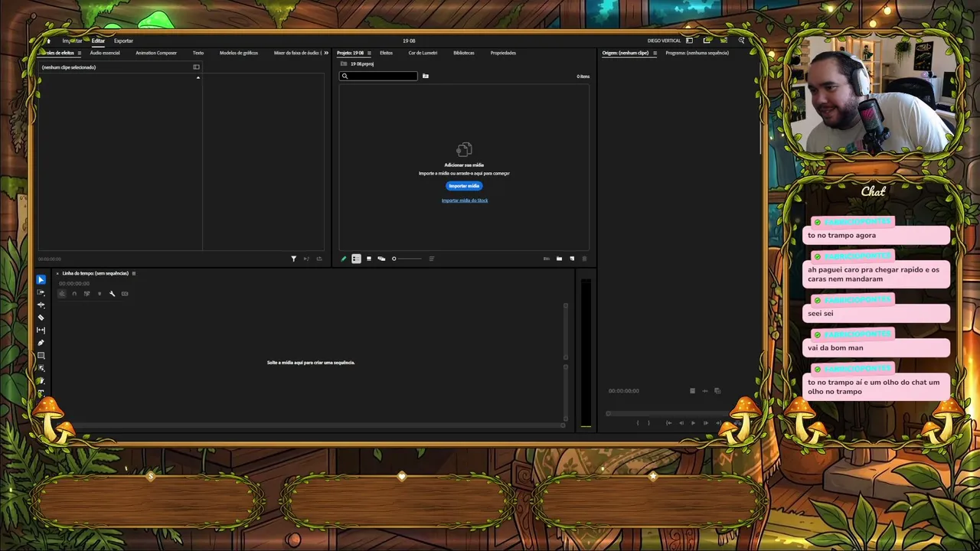Collapse the Effect Controls clip triangle

(x=198, y=77)
